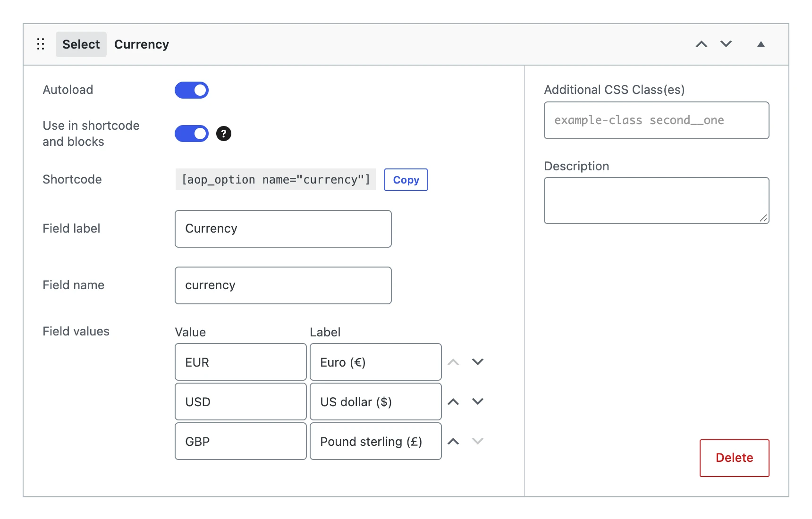Viewport: 812px width, 519px height.
Task: Open the shortcode help question mark icon
Action: [x=224, y=134]
